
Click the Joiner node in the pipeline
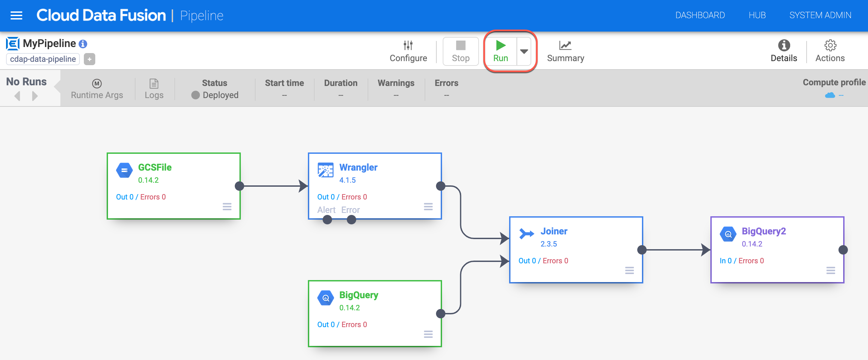[576, 250]
